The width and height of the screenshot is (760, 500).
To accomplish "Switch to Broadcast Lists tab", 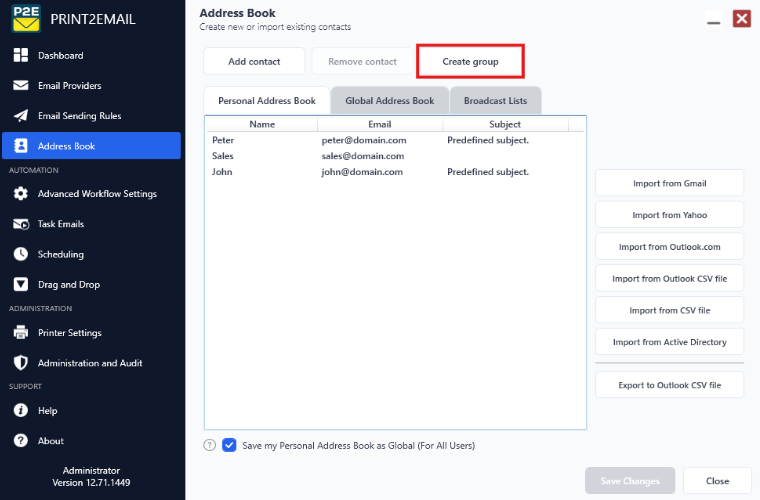I will pyautogui.click(x=495, y=101).
